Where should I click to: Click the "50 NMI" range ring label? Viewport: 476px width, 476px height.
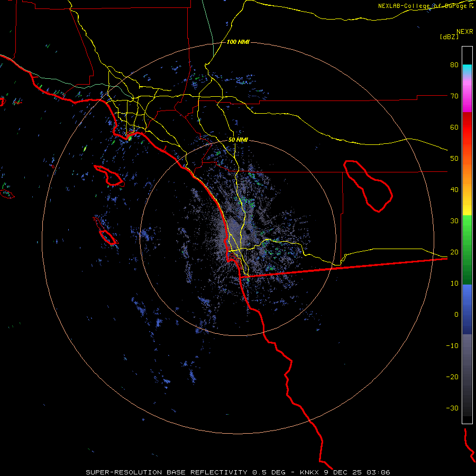(x=238, y=140)
